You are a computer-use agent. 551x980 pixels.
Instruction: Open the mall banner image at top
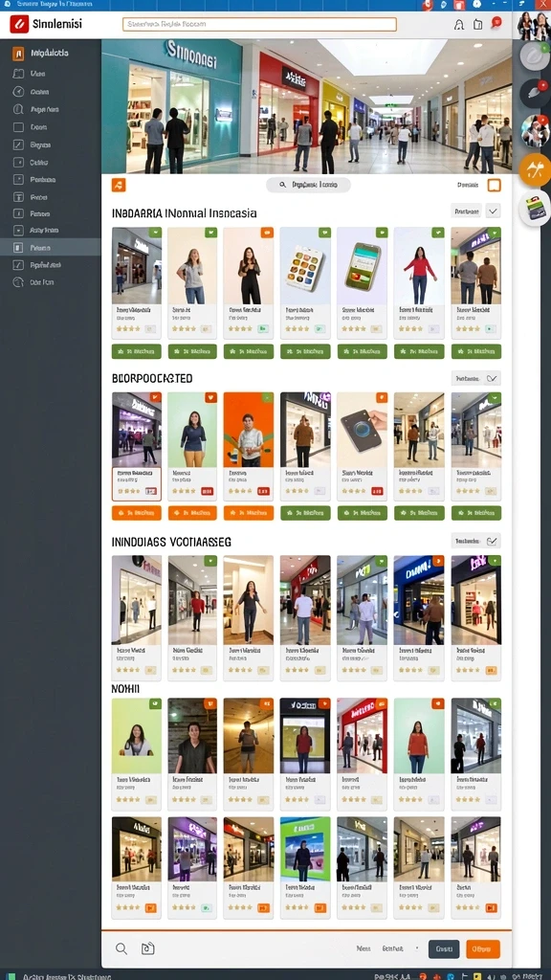click(x=306, y=106)
